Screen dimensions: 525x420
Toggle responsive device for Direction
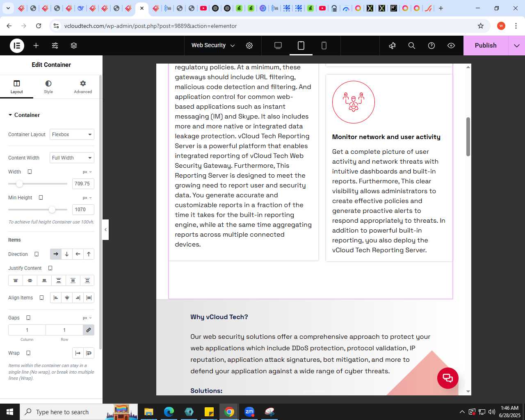tap(37, 254)
